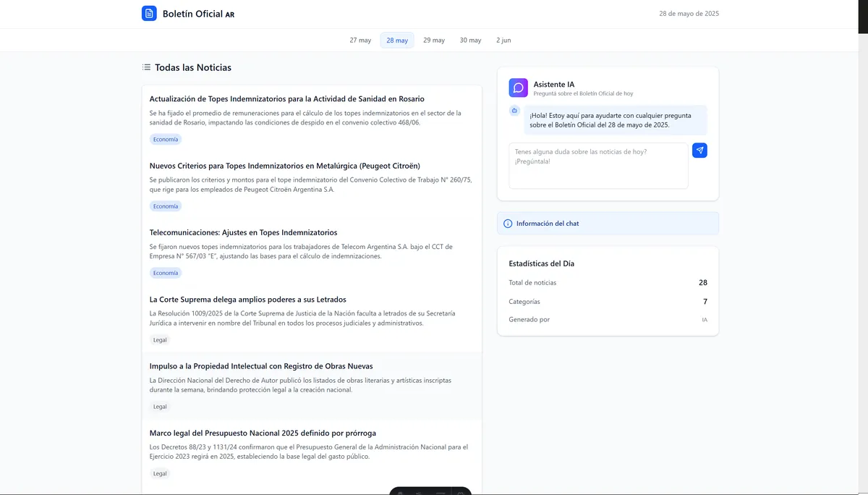Click the ¡Hola! assistant greeting message bubble

(x=616, y=120)
